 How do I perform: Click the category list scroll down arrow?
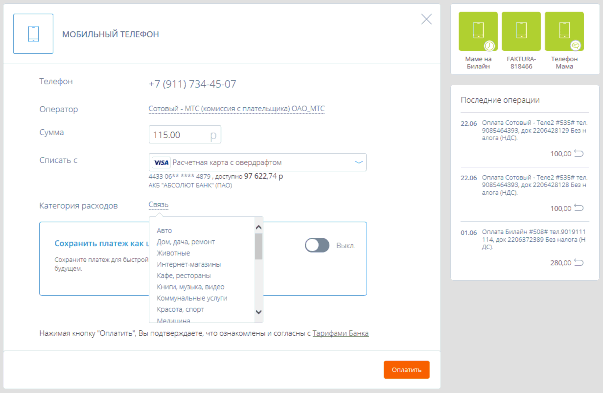tap(259, 312)
